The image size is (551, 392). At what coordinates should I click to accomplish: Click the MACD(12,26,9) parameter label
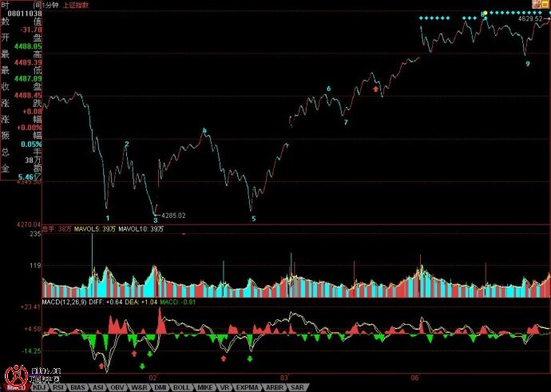63,301
